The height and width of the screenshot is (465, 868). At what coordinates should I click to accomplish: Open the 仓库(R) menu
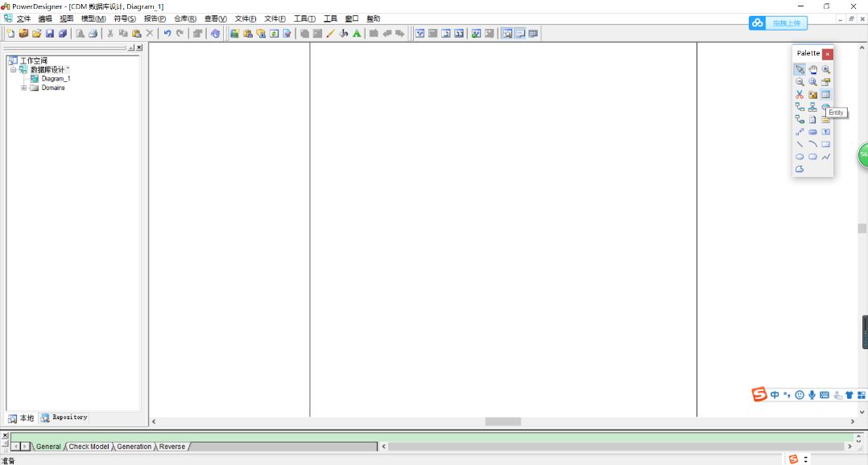[185, 19]
